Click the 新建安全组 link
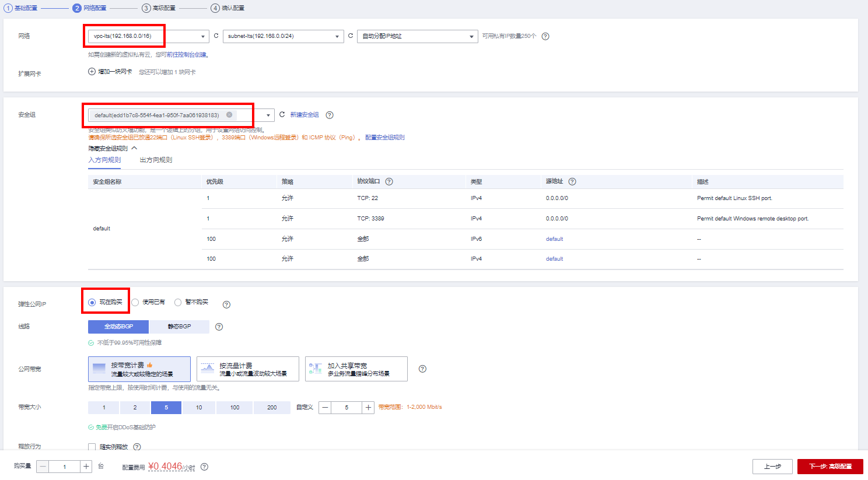This screenshot has width=868, height=480. pos(304,115)
